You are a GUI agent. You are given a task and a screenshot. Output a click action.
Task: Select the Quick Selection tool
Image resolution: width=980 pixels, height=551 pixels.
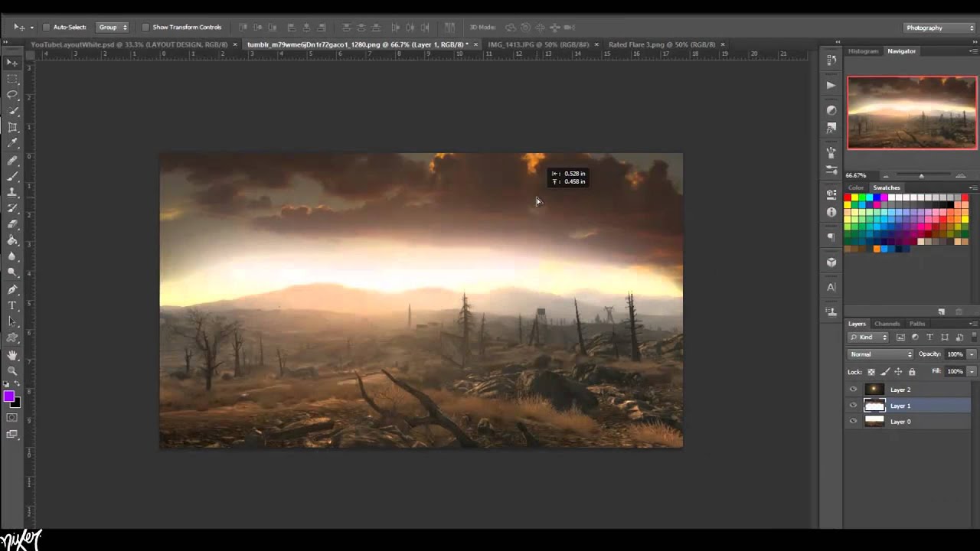click(12, 111)
